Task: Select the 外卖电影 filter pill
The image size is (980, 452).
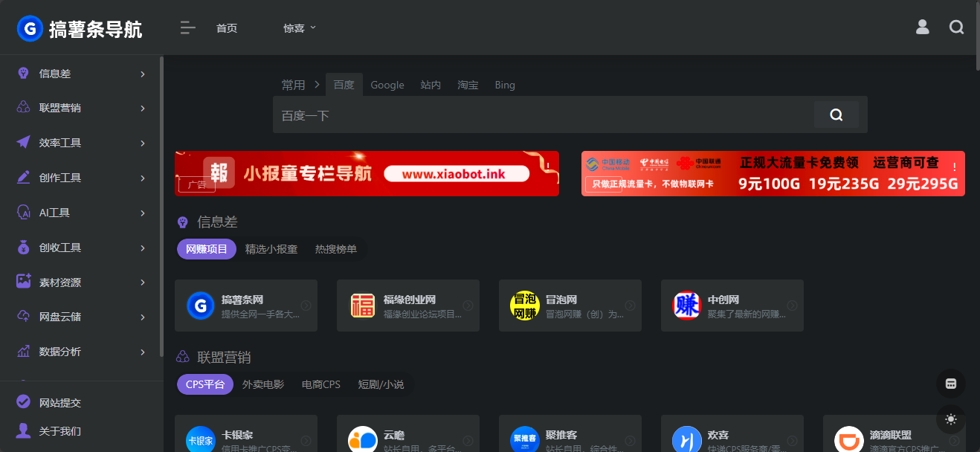Action: 262,384
